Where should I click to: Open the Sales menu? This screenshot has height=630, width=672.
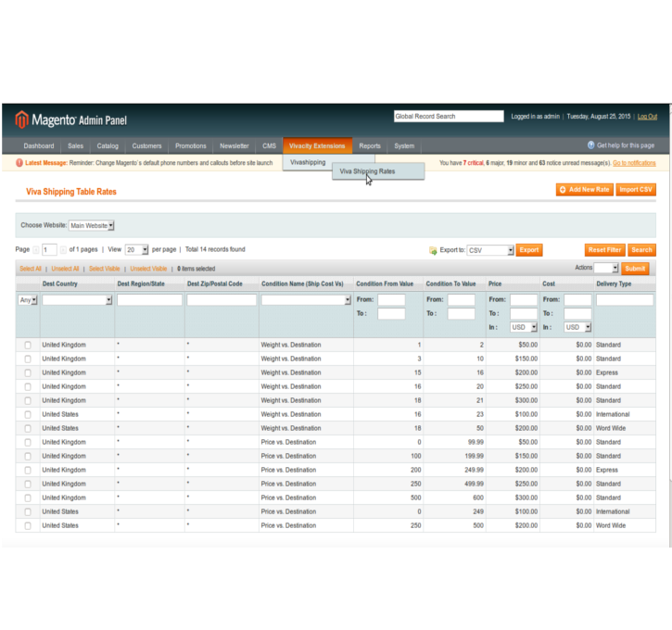tap(75, 145)
